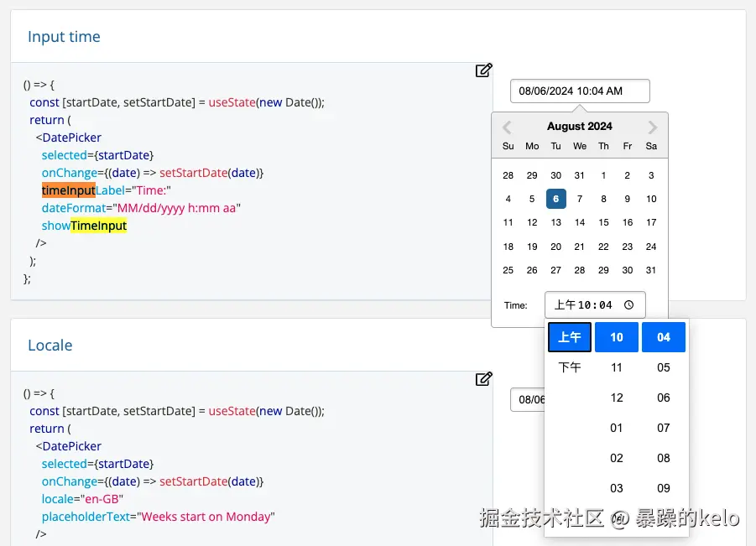The image size is (756, 546).
Task: Select 上午 in the time dropdown
Action: tap(570, 337)
